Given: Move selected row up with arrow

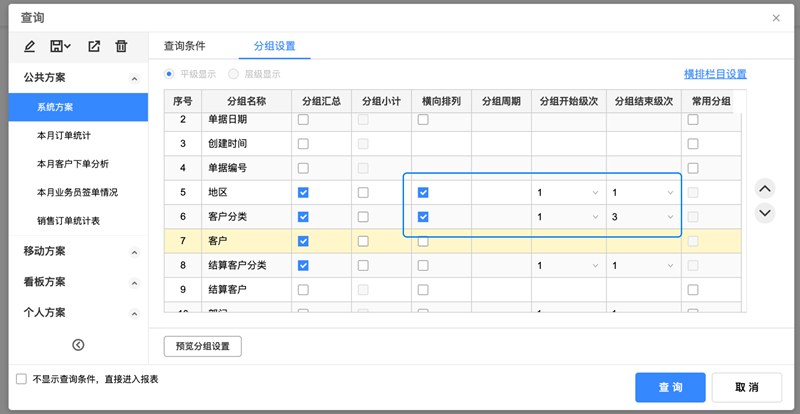Looking at the screenshot, I should tap(765, 188).
